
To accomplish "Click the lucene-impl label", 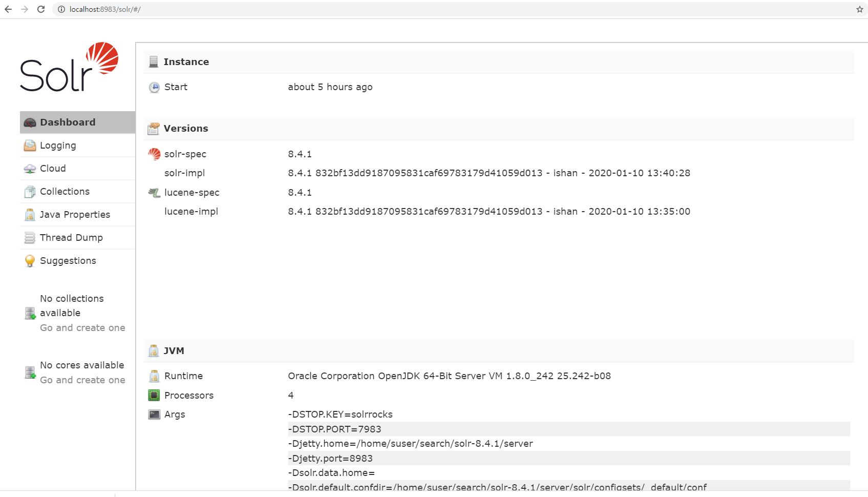I will click(x=191, y=212).
